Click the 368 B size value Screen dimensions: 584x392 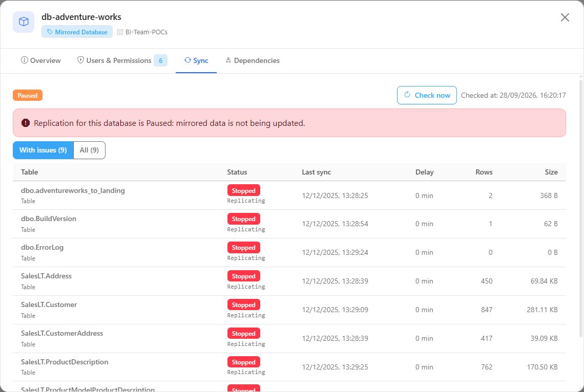pyautogui.click(x=549, y=195)
